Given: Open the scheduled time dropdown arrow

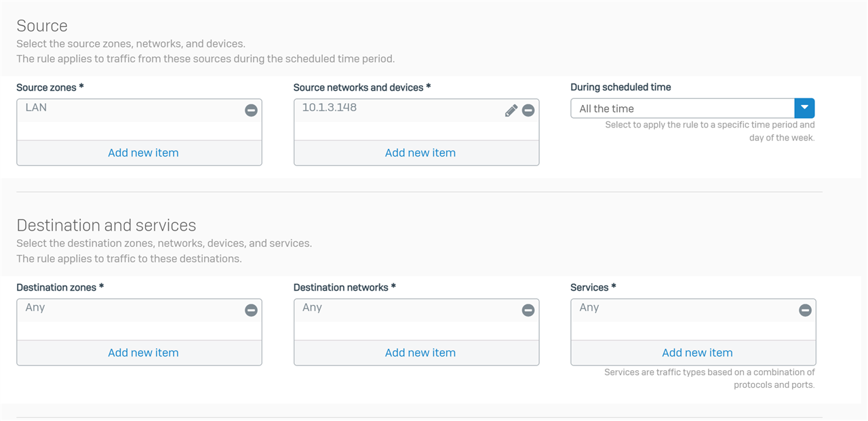Looking at the screenshot, I should pos(804,108).
